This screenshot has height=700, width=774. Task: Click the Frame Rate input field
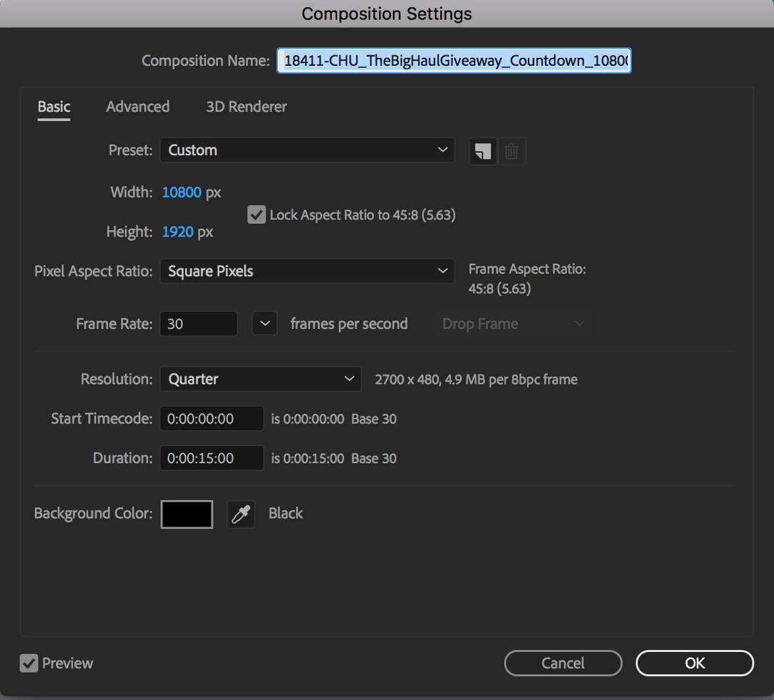click(x=199, y=324)
